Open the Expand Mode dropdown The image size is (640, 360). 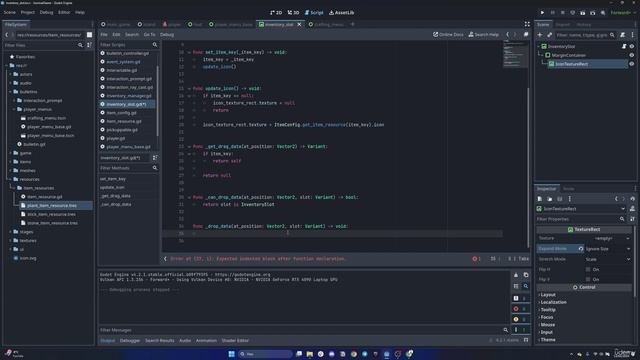pyautogui.click(x=608, y=249)
